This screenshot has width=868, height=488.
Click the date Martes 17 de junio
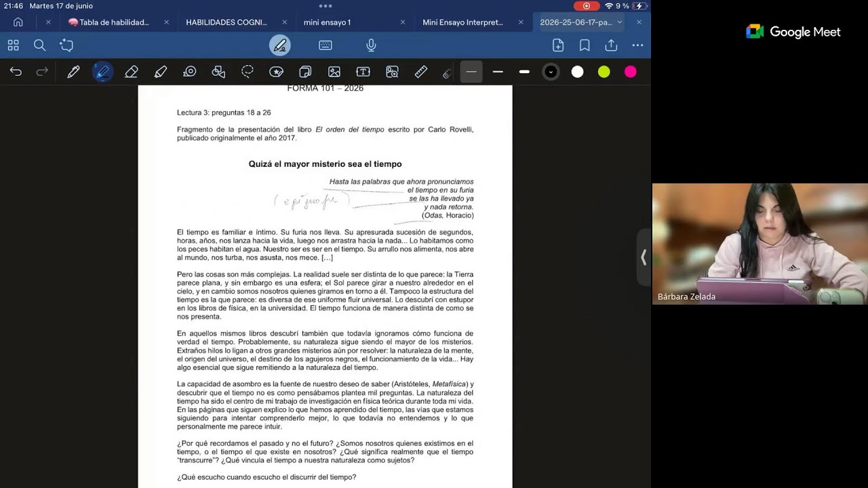[x=61, y=6]
